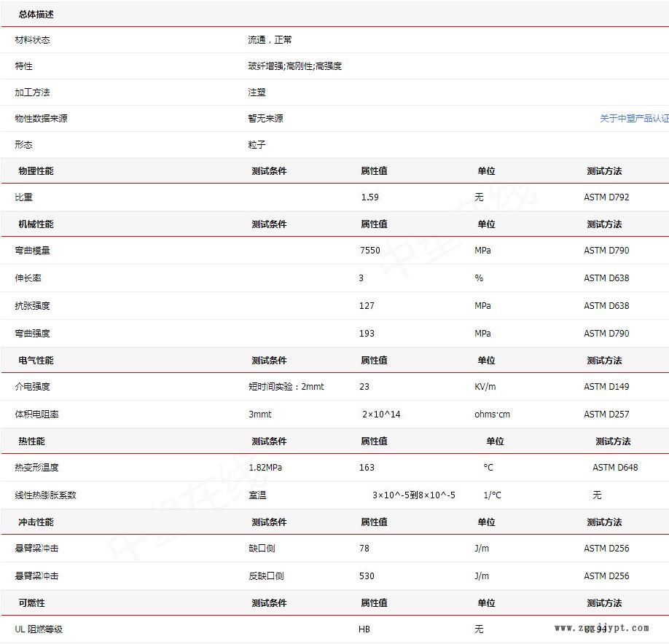
Task: Click the 总体描述 section header
Action: 36,15
